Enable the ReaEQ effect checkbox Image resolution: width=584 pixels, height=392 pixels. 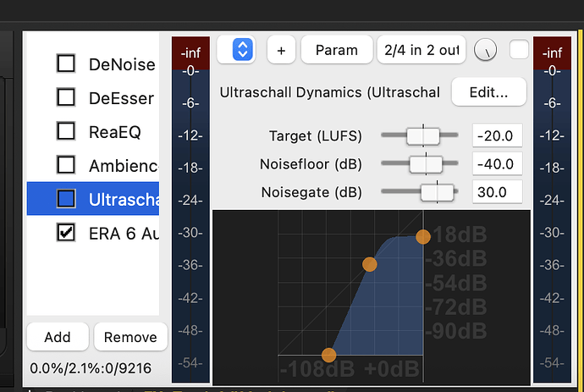pos(66,131)
